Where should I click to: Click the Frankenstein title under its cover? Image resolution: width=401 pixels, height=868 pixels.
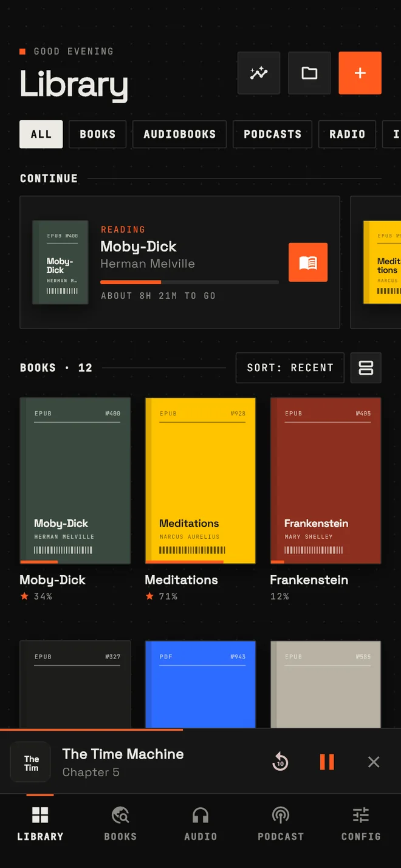(x=309, y=580)
